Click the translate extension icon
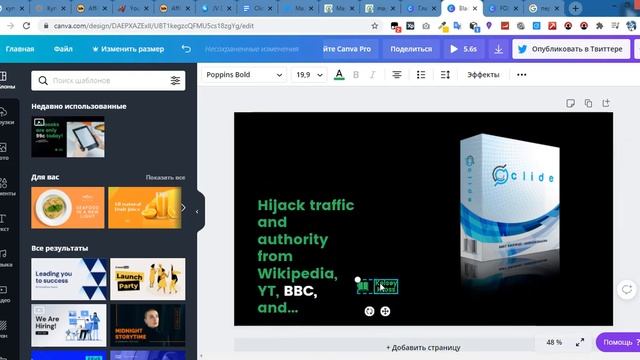640x360 pixels. point(458,26)
